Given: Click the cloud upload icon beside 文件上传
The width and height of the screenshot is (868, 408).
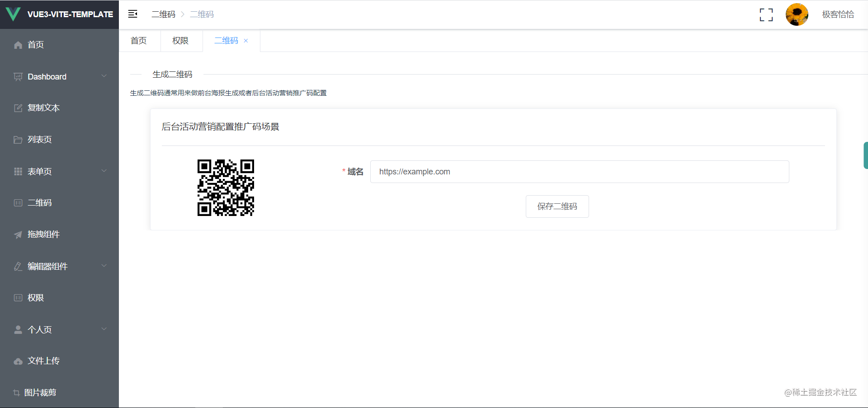Looking at the screenshot, I should click(x=18, y=361).
